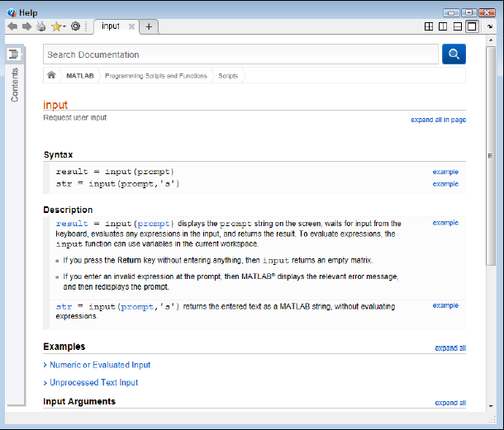Print the page using the printer icon
This screenshot has height=430, width=504.
coord(40,26)
